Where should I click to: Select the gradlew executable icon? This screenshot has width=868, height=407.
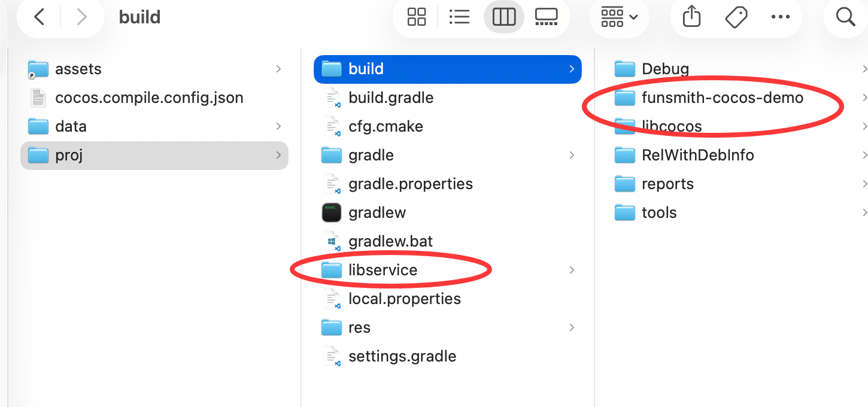[x=331, y=212]
